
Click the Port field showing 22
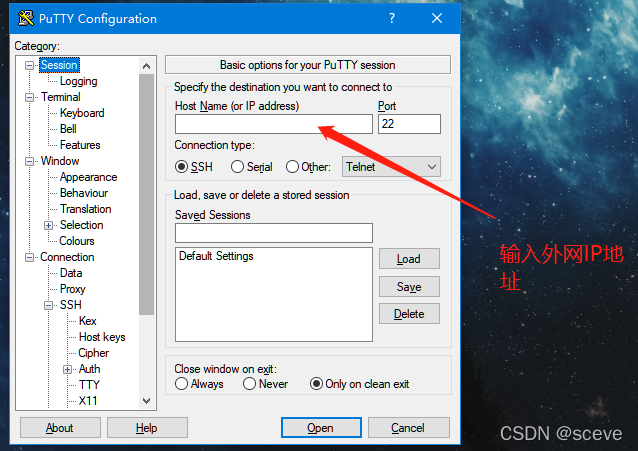(x=409, y=124)
